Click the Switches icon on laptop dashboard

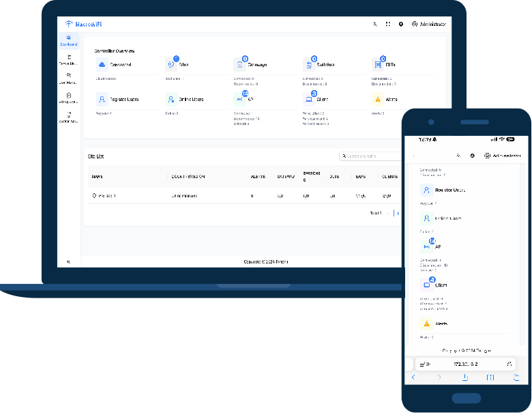coord(310,64)
